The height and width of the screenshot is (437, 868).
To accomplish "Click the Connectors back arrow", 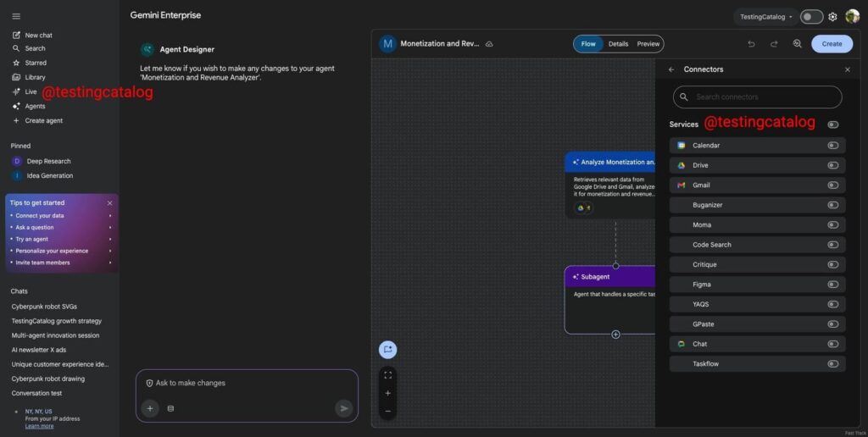I will click(671, 69).
